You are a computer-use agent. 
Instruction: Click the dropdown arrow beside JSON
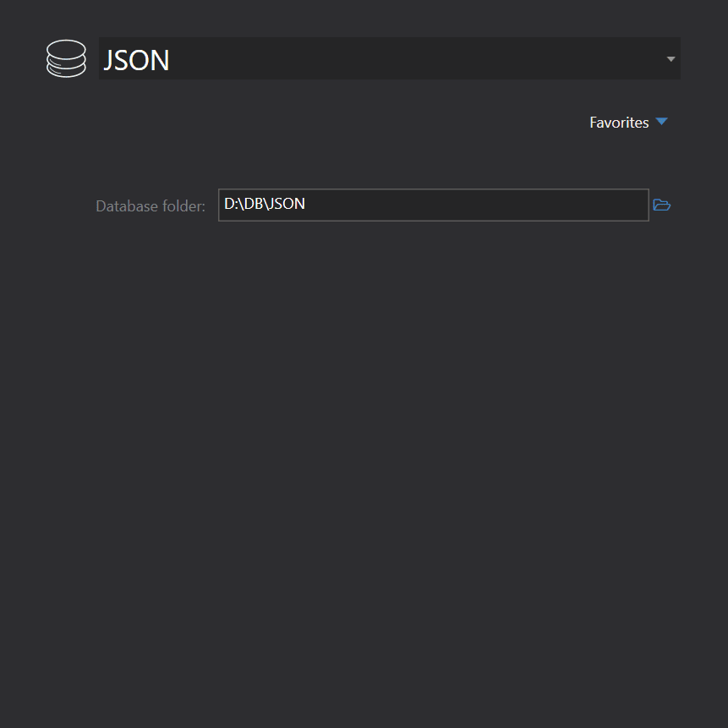[x=671, y=58]
